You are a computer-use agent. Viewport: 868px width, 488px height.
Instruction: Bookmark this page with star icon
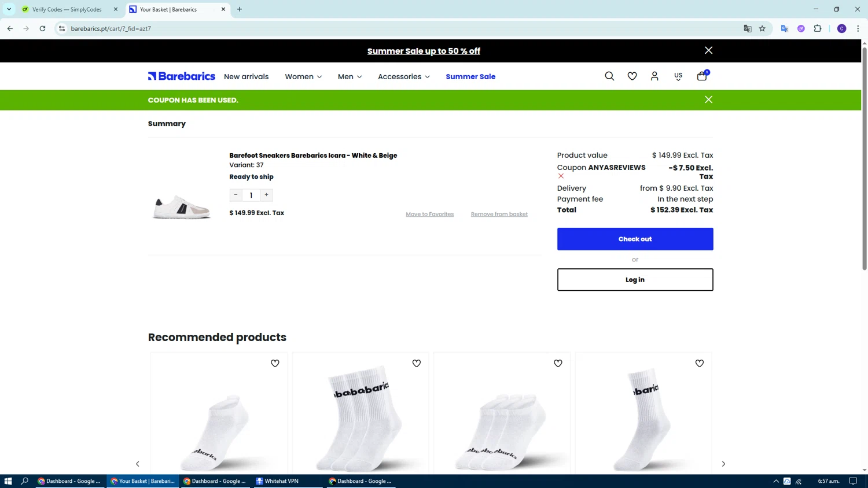tap(762, 28)
